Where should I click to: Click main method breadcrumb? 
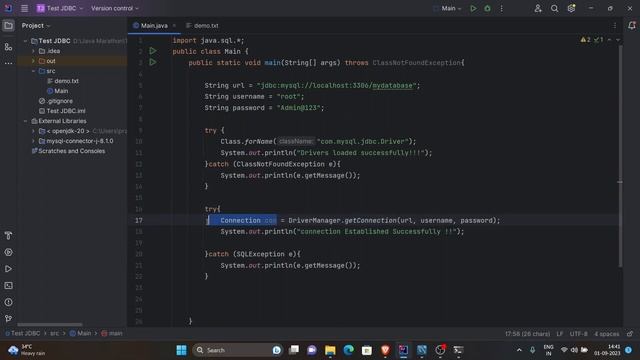(x=112, y=333)
